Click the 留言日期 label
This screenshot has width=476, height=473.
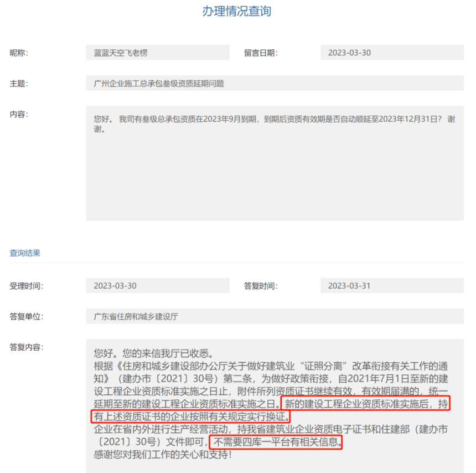point(261,53)
